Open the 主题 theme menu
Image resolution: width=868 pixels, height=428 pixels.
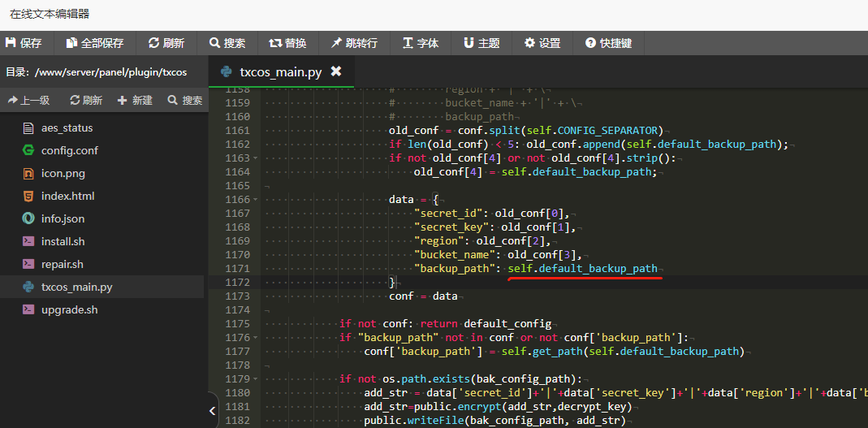[482, 43]
